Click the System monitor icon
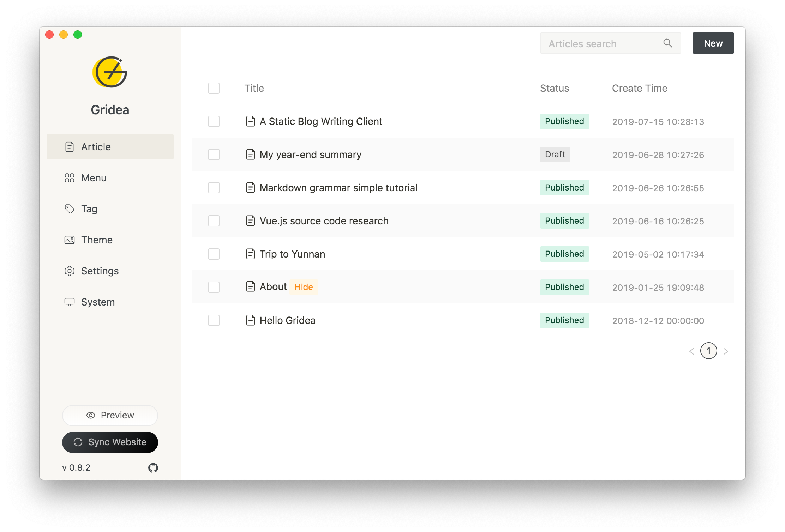Viewport: 785px width, 532px height. point(70,302)
